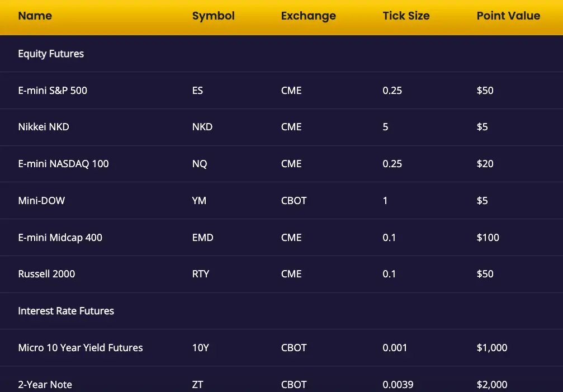Screen dimensions: 563x392
Task: Click the Symbol column header
Action: pyautogui.click(x=213, y=16)
